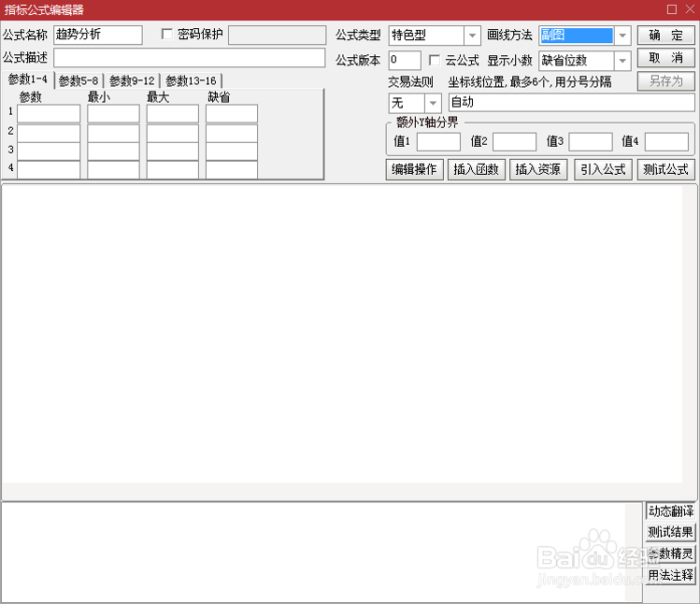Click row 1 最大 field
The image size is (700, 604).
click(172, 113)
